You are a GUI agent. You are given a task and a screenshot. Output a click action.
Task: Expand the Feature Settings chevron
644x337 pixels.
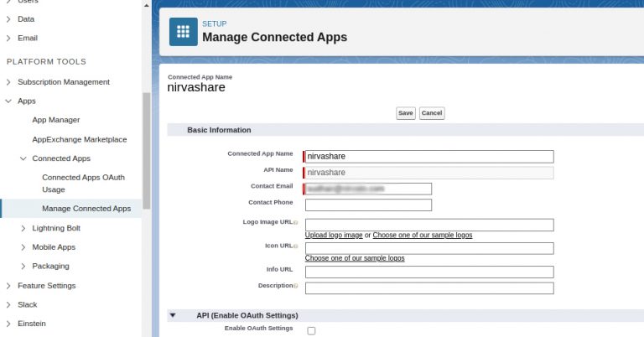click(x=8, y=286)
